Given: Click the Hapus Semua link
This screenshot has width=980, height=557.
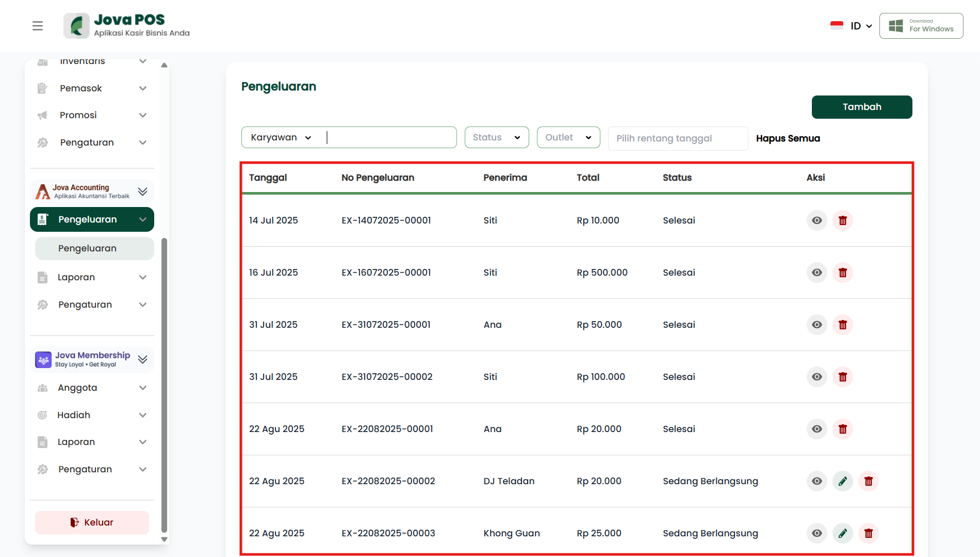Looking at the screenshot, I should (788, 138).
